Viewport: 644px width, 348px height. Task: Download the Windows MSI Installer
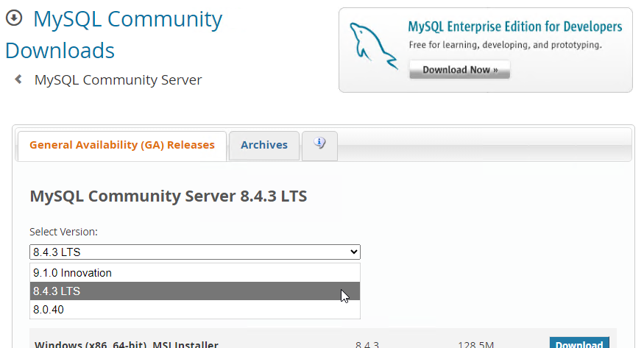point(579,343)
